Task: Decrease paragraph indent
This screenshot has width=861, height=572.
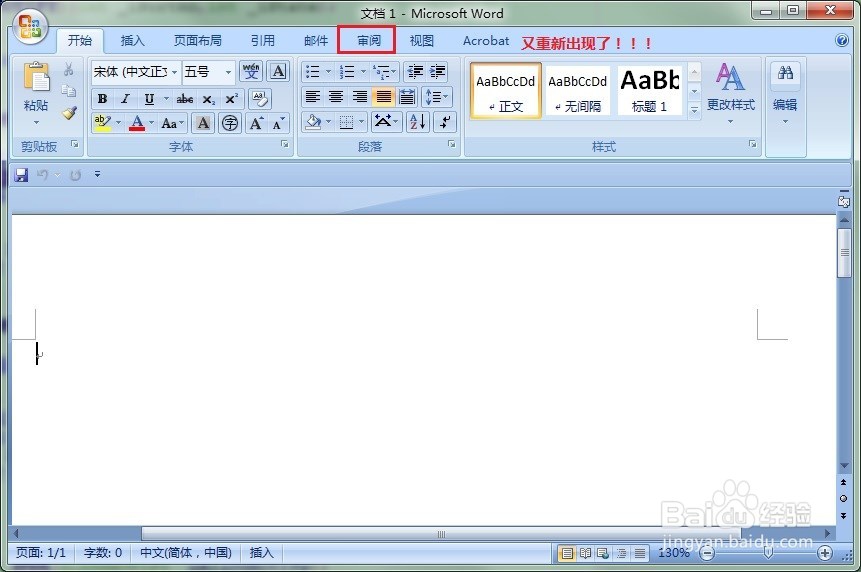Action: pos(415,72)
